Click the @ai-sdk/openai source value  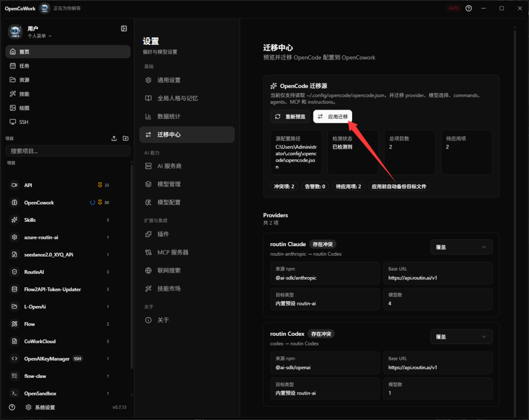[x=293, y=368]
